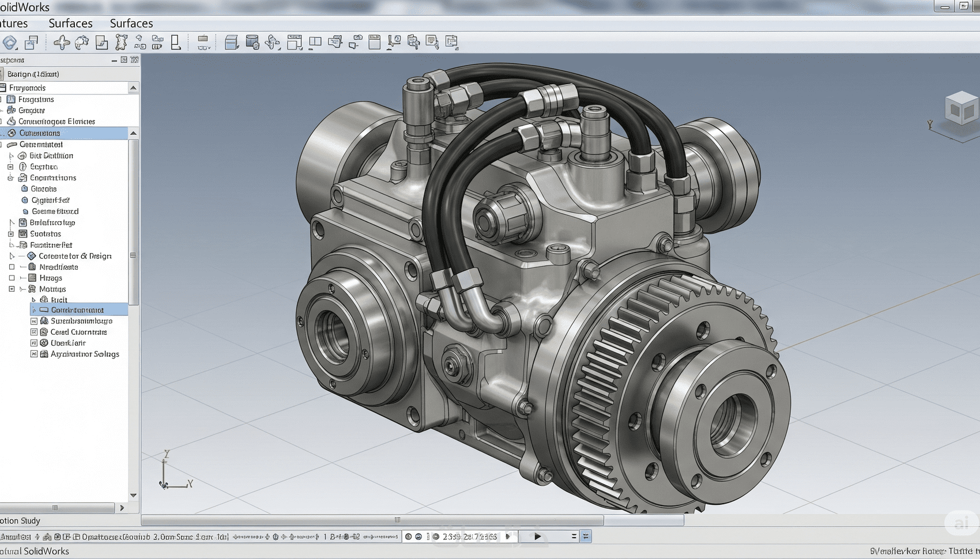Click the split two-pane view toolbar icon

pyautogui.click(x=315, y=42)
